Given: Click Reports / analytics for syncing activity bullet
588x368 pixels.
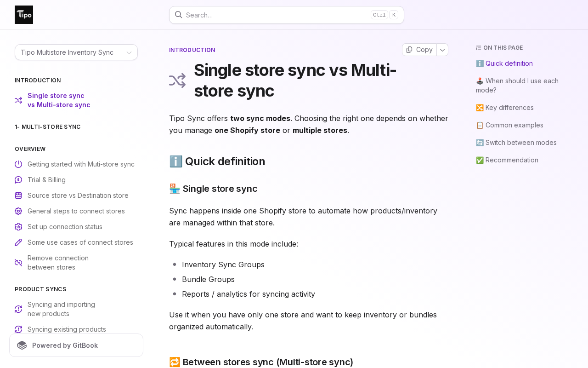Looking at the screenshot, I should tap(249, 294).
